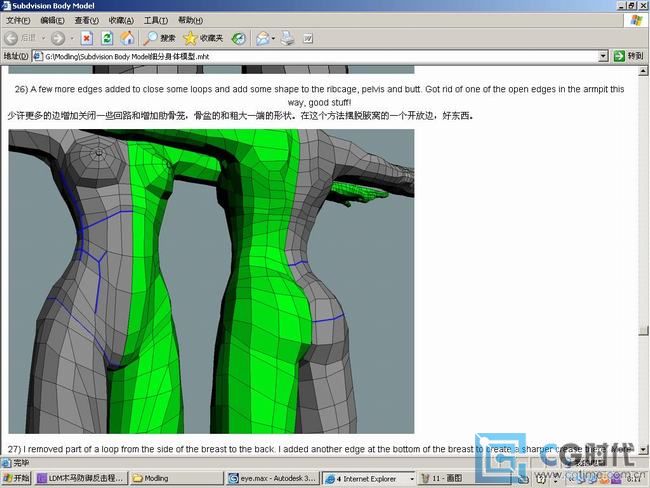The image size is (650, 488).
Task: Refresh the page with green arrows icon
Action: [x=107, y=39]
